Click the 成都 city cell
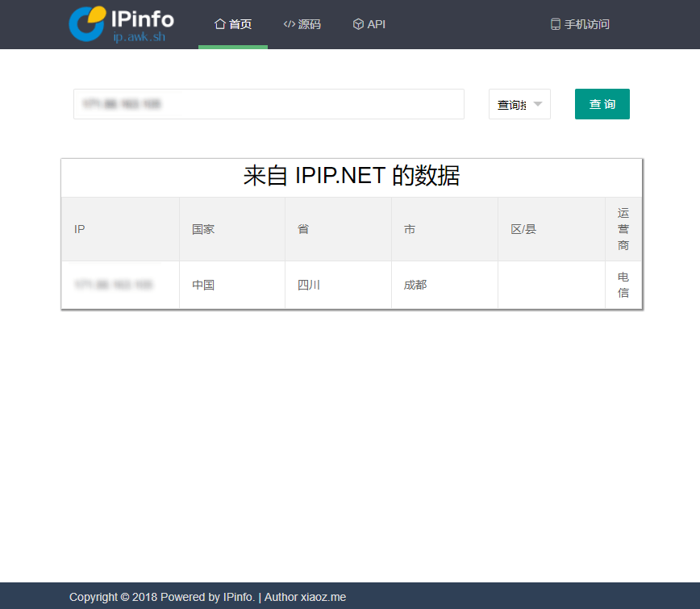Viewport: 700px width, 609px height. (x=415, y=285)
